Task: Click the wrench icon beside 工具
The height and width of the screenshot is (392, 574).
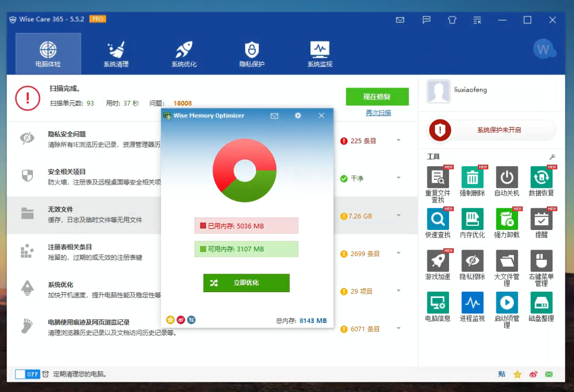Action: tap(552, 157)
